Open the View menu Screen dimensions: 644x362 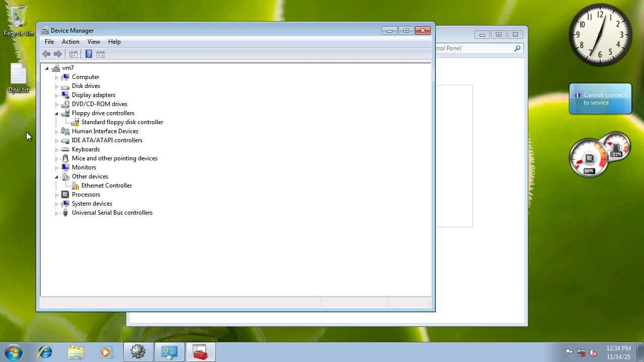point(94,42)
